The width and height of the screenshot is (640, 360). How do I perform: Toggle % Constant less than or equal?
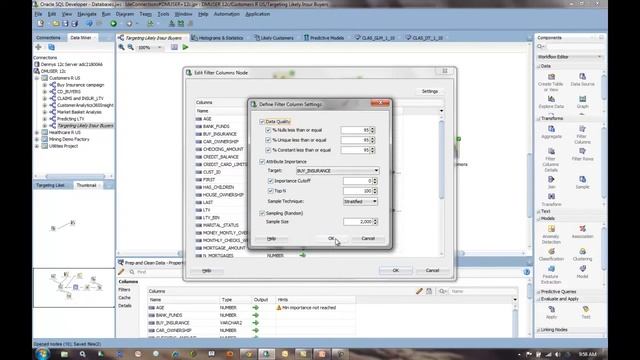268,150
